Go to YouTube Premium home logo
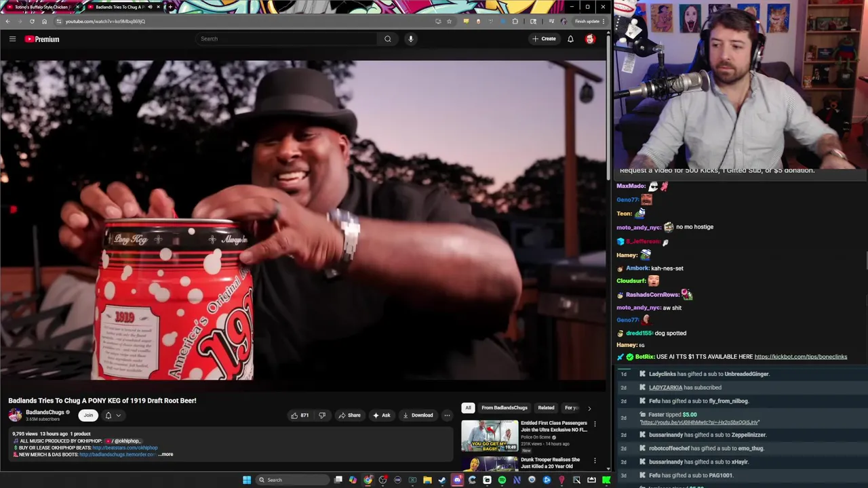 42,39
